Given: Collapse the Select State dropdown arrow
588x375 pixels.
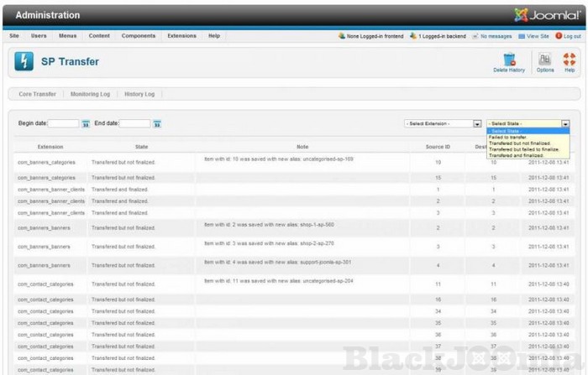Looking at the screenshot, I should (565, 124).
